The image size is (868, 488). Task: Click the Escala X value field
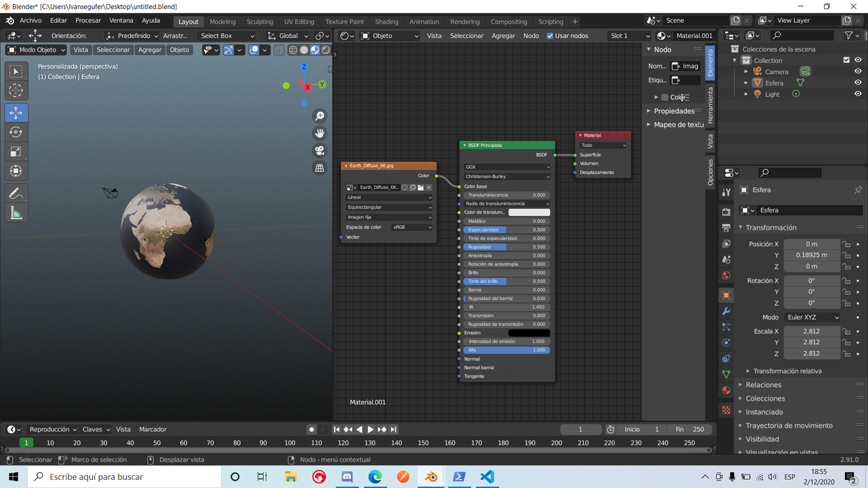point(812,331)
